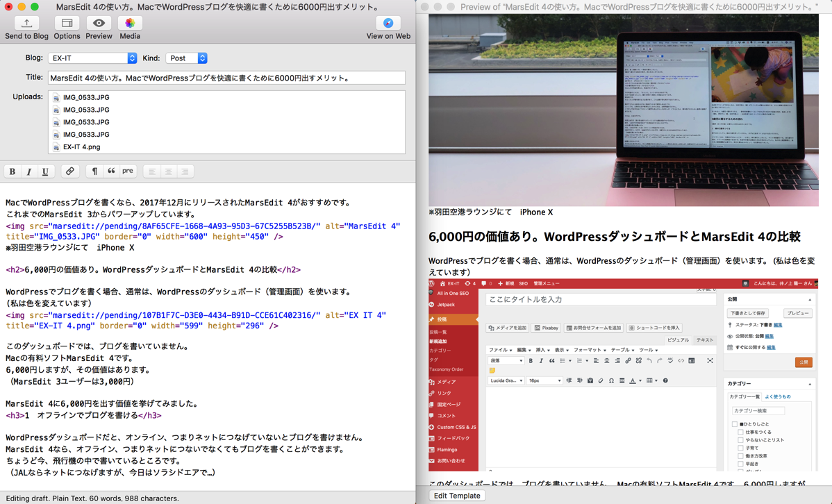Click 下書きとして保存 in WordPress screenshot
Image resolution: width=832 pixels, height=504 pixels.
tap(747, 313)
